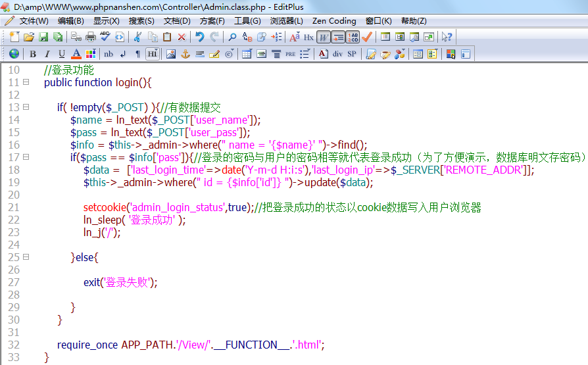The width and height of the screenshot is (588, 365).
Task: Insert non-breaking space with nb
Action: pos(109,54)
